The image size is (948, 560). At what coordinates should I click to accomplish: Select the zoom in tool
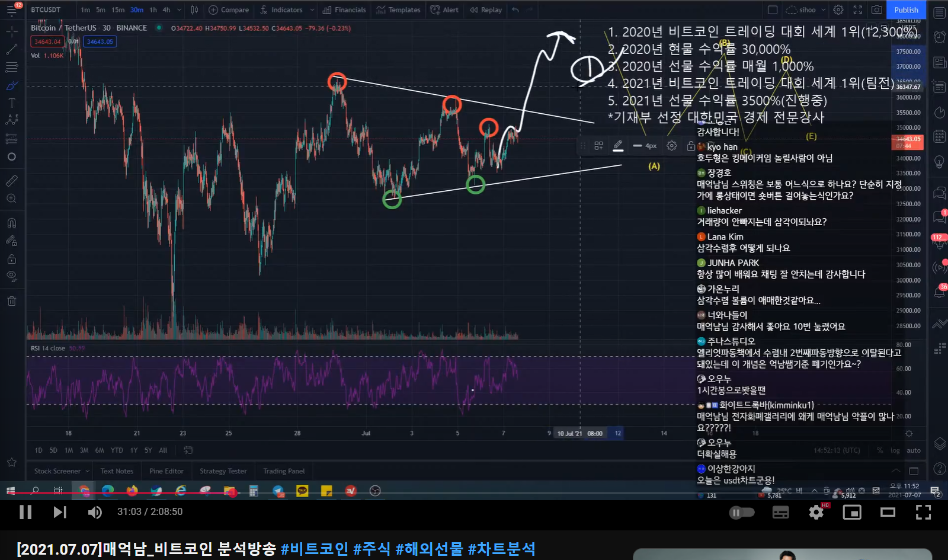11,199
